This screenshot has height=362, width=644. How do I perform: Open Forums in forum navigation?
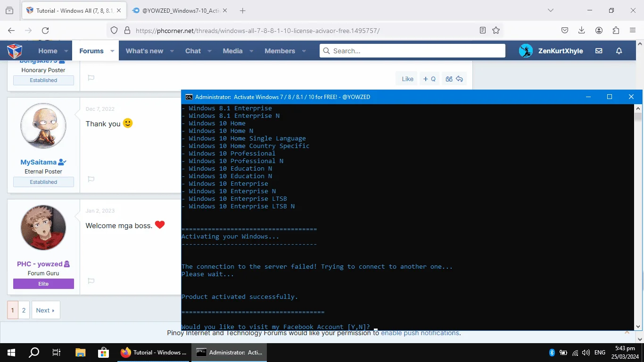coord(91,51)
